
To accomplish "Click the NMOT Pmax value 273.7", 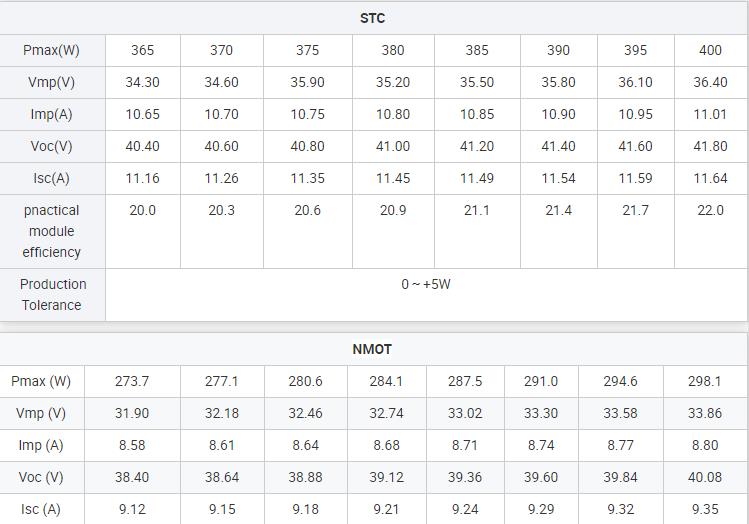I will 132,381.
